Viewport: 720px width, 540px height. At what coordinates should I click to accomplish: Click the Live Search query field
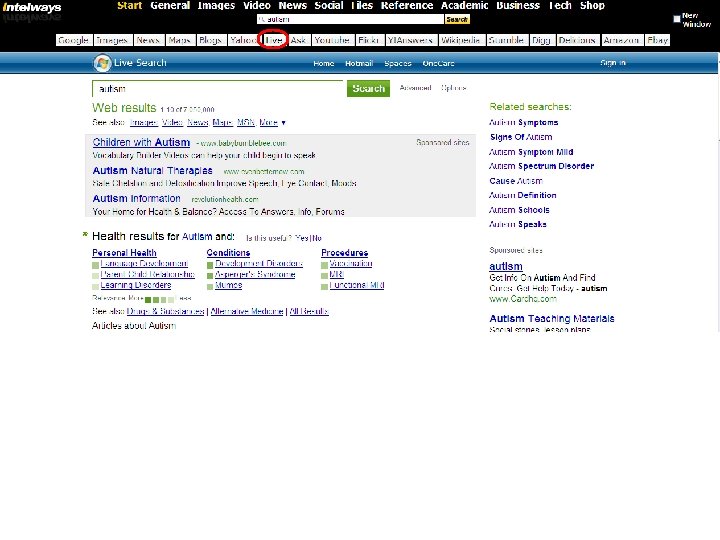(x=218, y=89)
